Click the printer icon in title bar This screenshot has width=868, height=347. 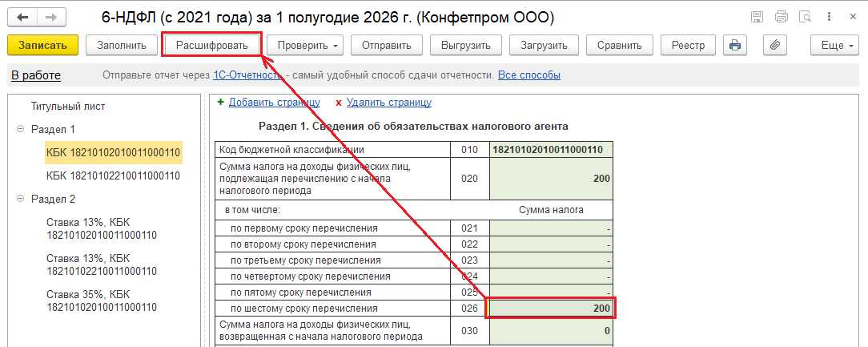[x=781, y=17]
